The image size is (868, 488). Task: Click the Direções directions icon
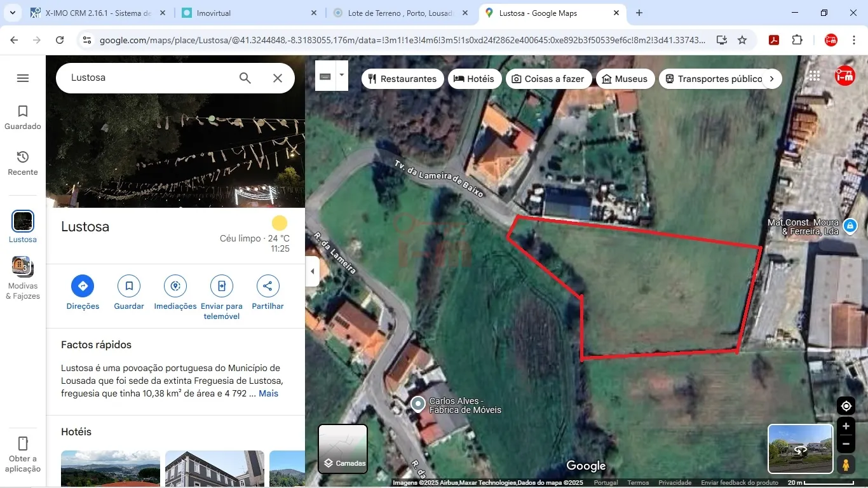click(83, 287)
